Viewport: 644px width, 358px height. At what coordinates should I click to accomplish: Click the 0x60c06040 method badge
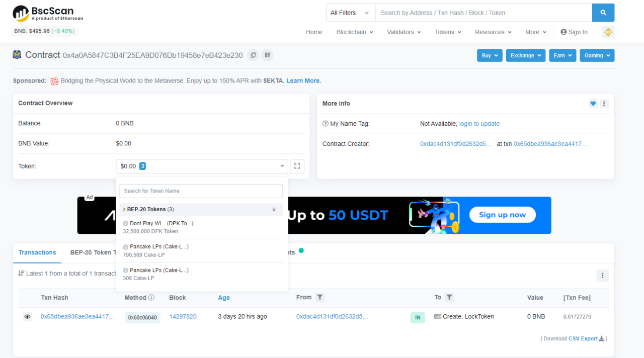[x=142, y=317]
